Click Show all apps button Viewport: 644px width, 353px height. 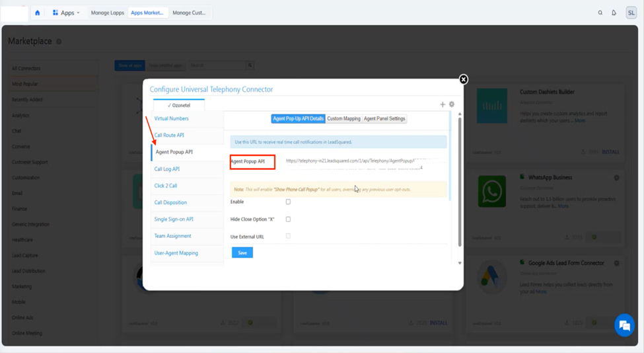129,65
